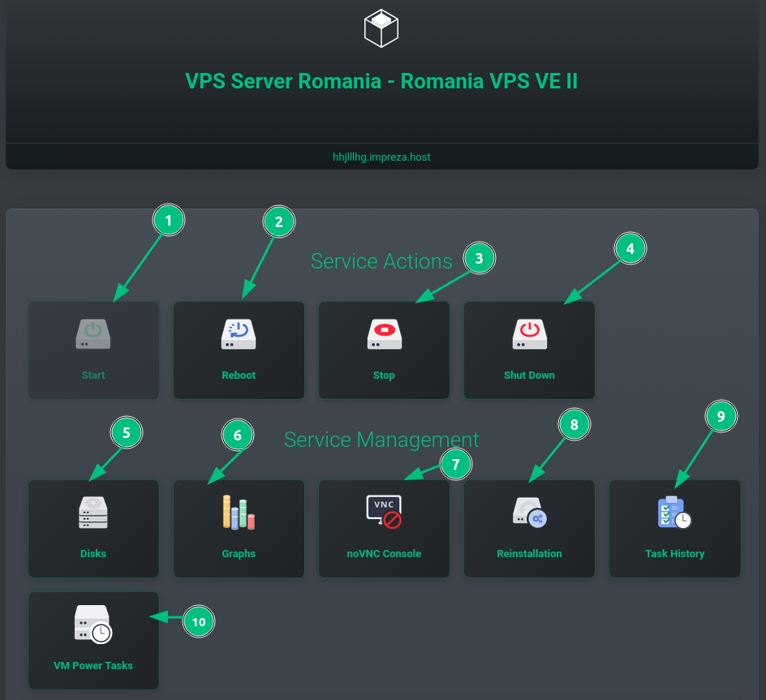Open the VM Power Tasks label

(x=93, y=665)
